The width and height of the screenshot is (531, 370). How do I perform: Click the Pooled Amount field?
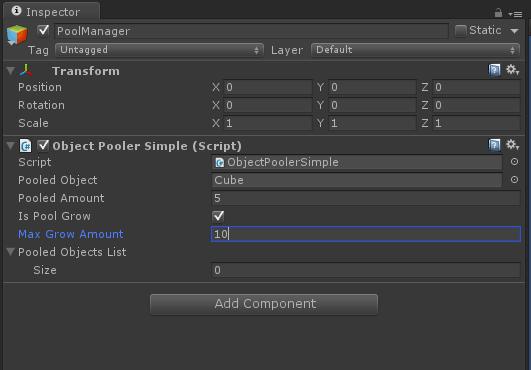click(366, 198)
